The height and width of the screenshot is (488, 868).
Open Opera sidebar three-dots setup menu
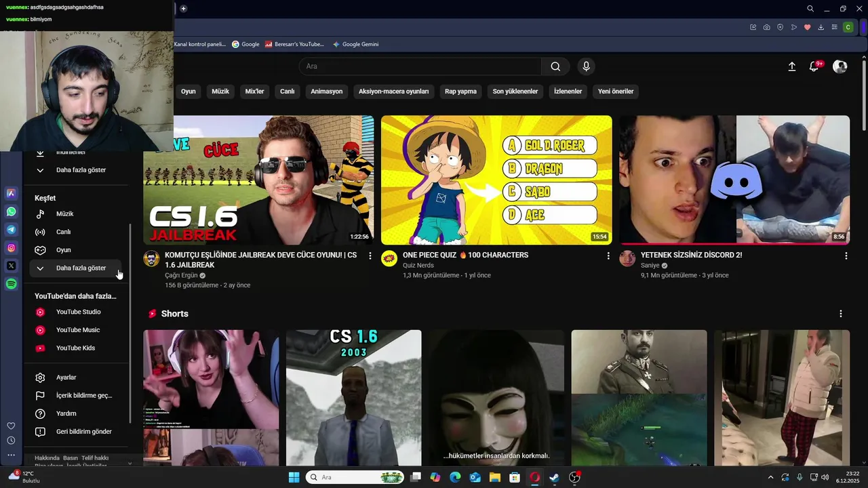(x=11, y=455)
